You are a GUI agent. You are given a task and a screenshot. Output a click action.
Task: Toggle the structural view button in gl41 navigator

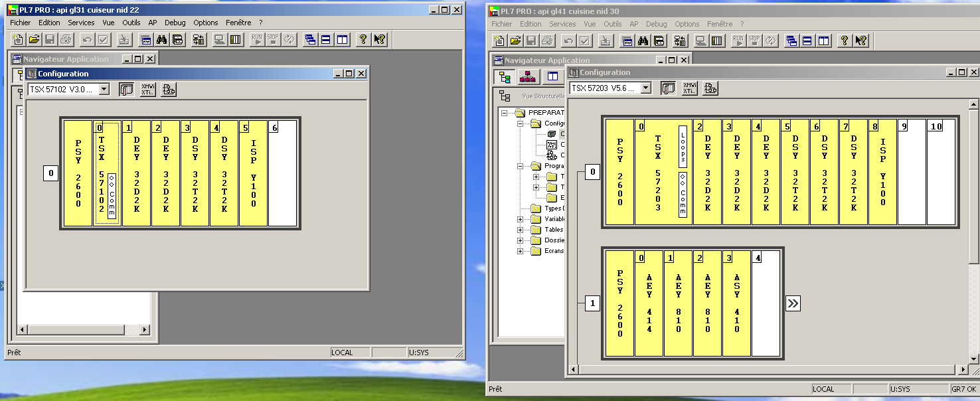(x=505, y=77)
